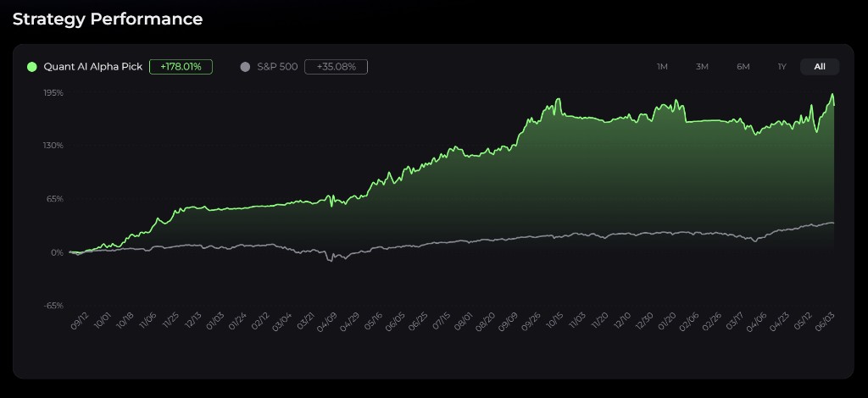The width and height of the screenshot is (868, 398).
Task: Click the 05/16 date on x-axis
Action: [x=373, y=322]
